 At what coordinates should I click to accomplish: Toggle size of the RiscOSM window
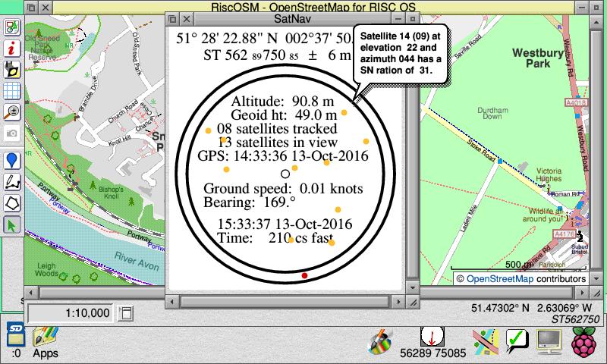(x=596, y=7)
